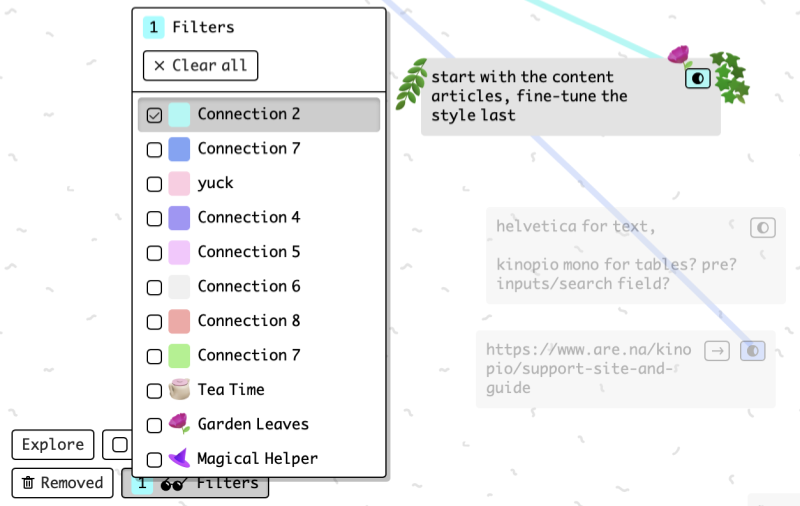Open the are.na link arrow button
Screen dimensions: 800x506
click(717, 351)
